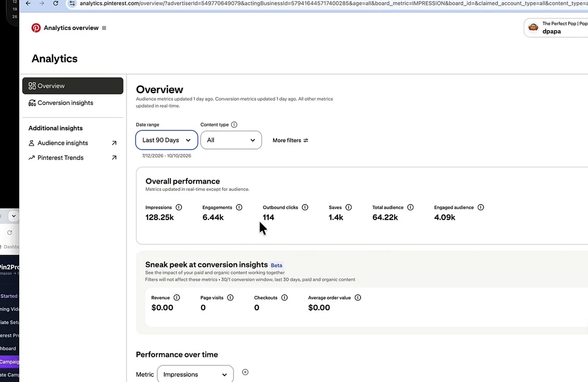This screenshot has height=382, width=588.
Task: Click the Impressions info icon
Action: coord(179,207)
